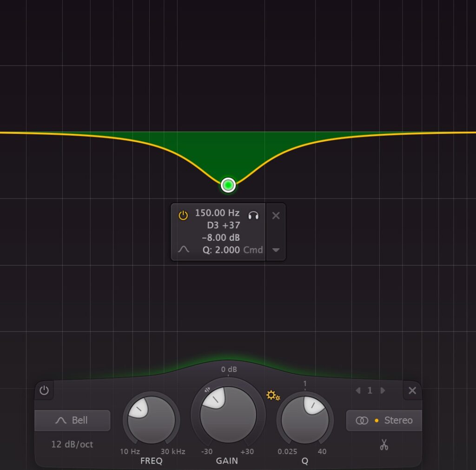This screenshot has width=476, height=470.
Task: Disable the band with the yellow power icon
Action: click(183, 214)
